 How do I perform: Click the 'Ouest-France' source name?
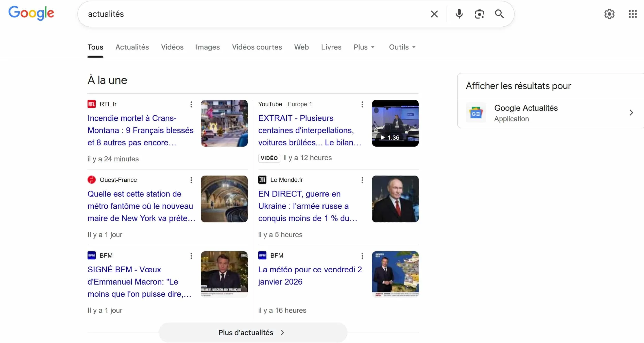(118, 180)
